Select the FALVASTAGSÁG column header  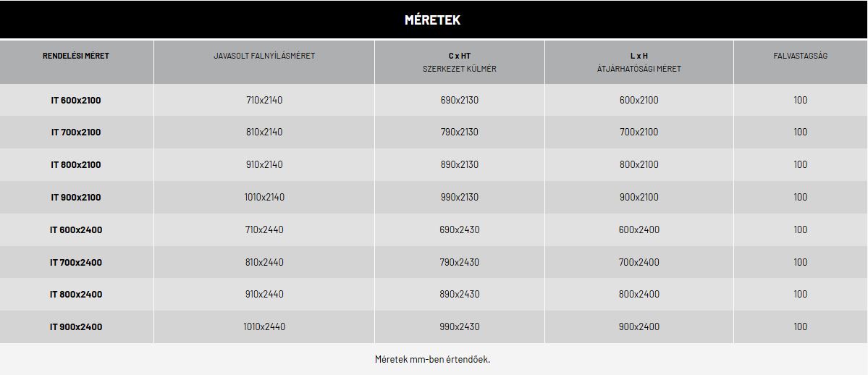(x=801, y=56)
